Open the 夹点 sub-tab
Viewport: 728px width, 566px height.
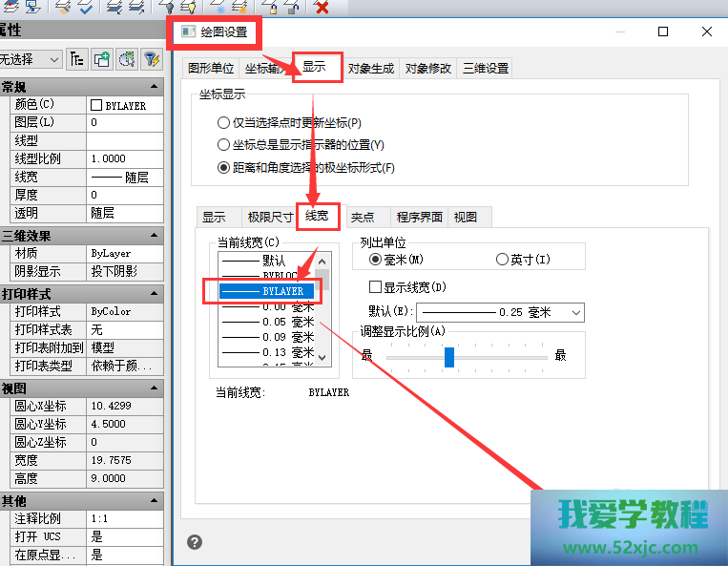click(363, 217)
